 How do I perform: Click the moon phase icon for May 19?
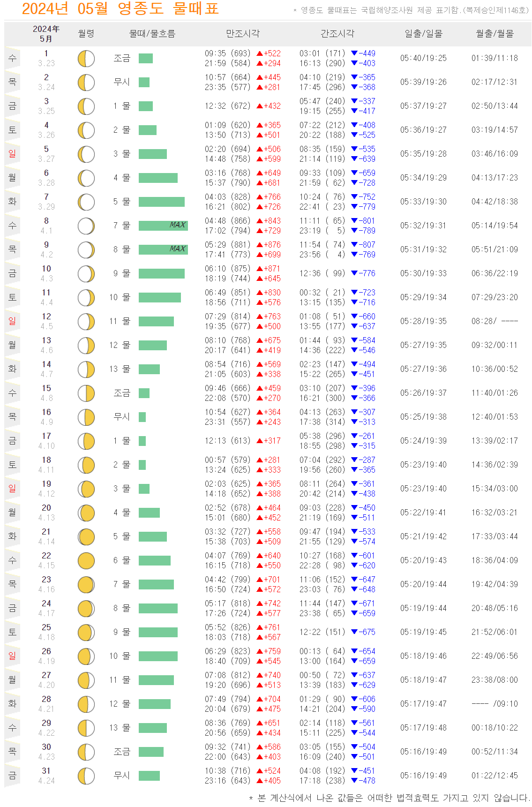[x=86, y=489]
